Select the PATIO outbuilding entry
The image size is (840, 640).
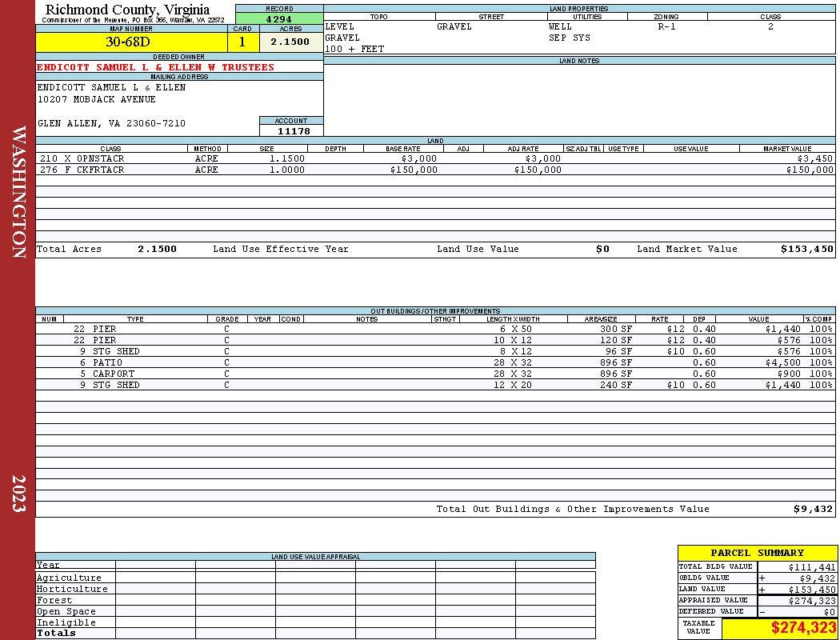pyautogui.click(x=435, y=362)
